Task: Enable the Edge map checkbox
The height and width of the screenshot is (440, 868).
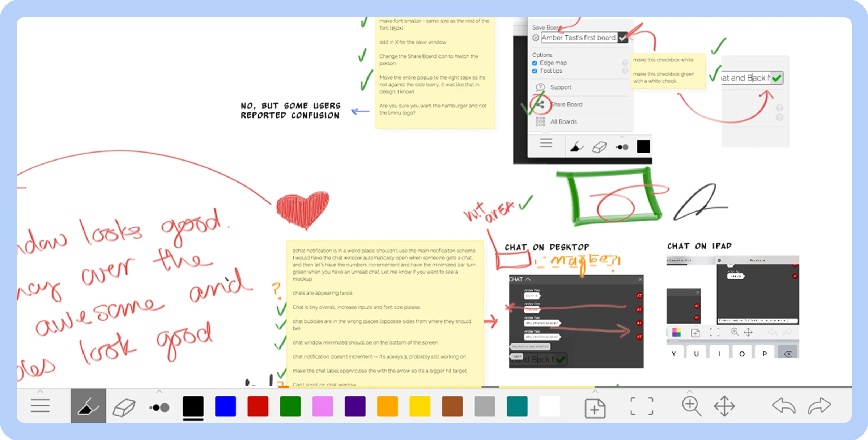Action: click(535, 63)
